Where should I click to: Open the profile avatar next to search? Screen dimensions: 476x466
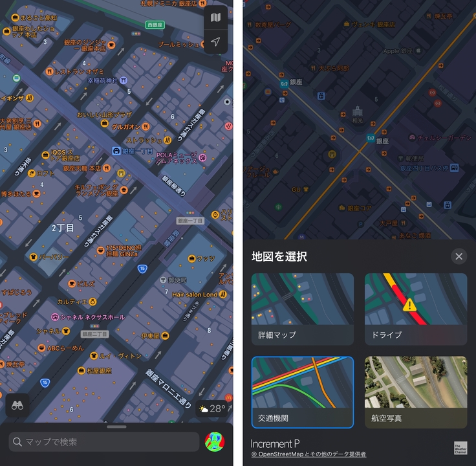pos(215,441)
